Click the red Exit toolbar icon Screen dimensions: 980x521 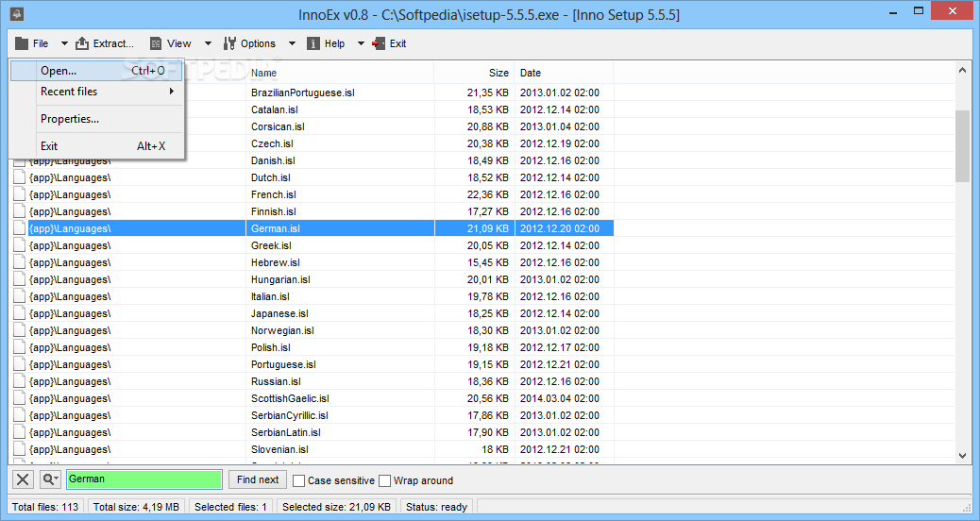pos(379,43)
